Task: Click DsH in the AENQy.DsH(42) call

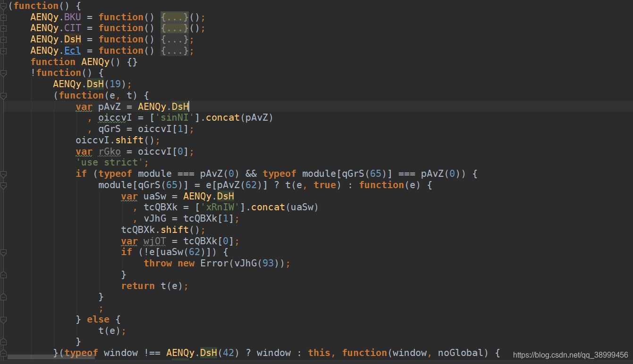Action: 209,353
